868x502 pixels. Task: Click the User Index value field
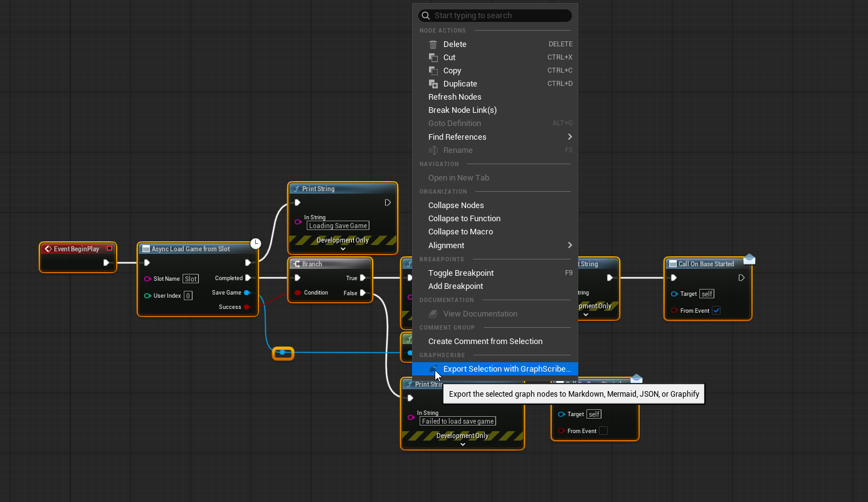[188, 296]
